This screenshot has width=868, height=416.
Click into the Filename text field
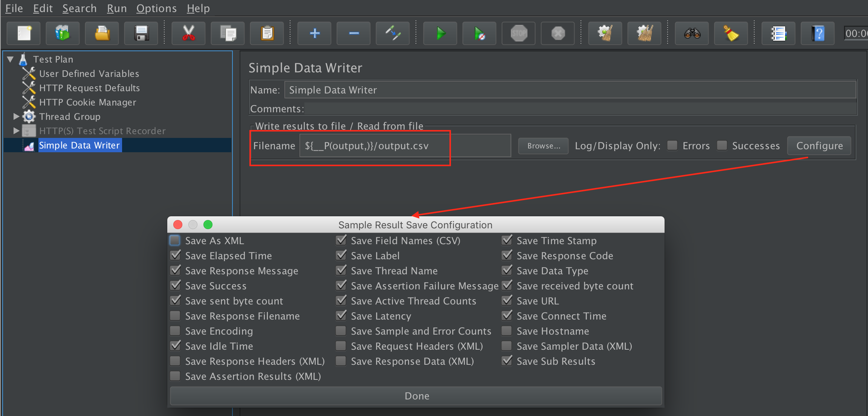tap(405, 146)
